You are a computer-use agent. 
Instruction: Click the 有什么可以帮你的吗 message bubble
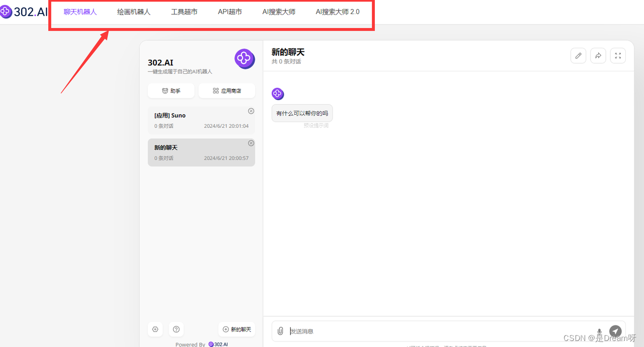tap(302, 113)
